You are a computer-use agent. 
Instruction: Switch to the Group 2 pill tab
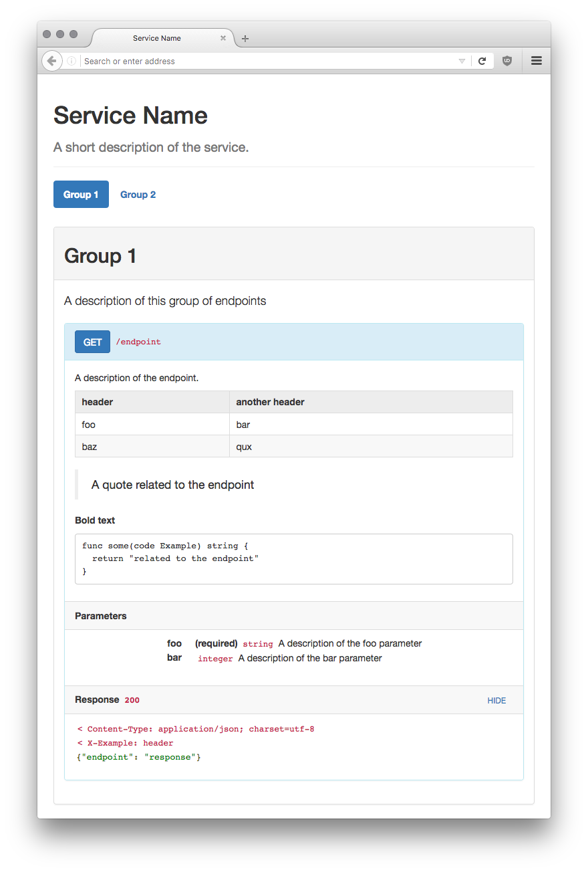tap(138, 195)
